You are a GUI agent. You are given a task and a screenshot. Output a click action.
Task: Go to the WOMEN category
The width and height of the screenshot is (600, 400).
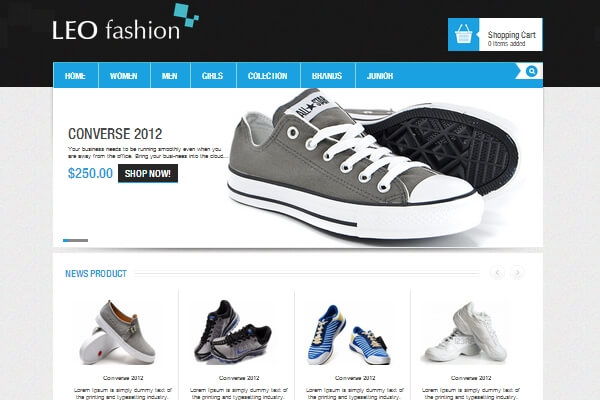pyautogui.click(x=124, y=76)
